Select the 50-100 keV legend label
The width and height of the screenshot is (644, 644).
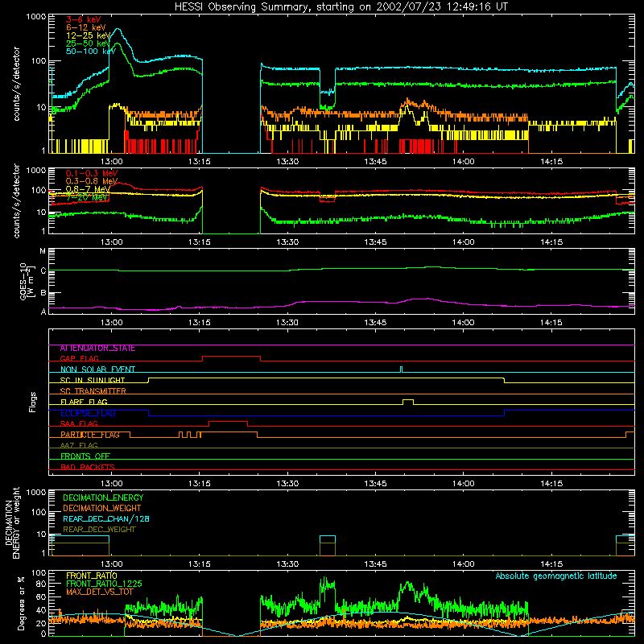coord(91,52)
